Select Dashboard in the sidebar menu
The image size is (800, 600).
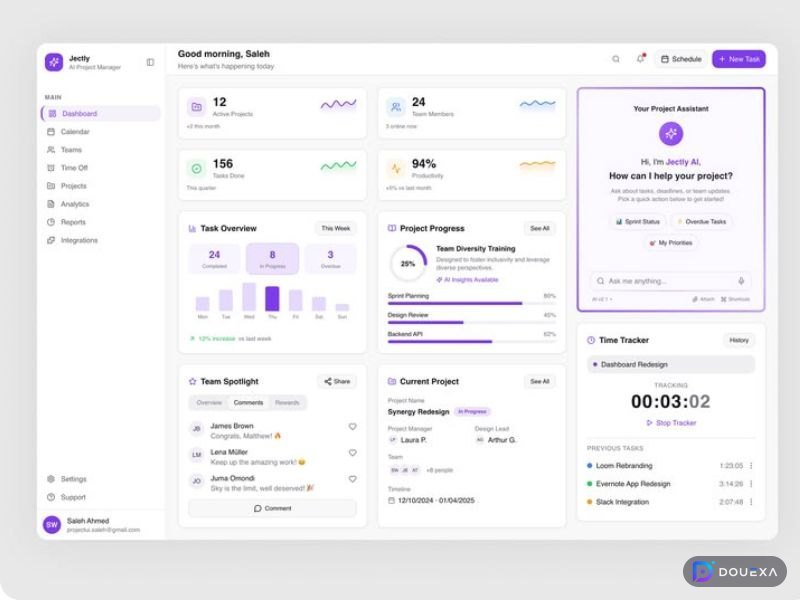click(101, 113)
